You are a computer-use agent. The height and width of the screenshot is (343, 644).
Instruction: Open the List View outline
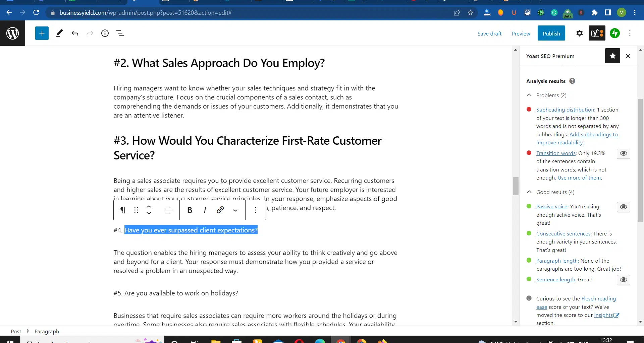point(120,33)
